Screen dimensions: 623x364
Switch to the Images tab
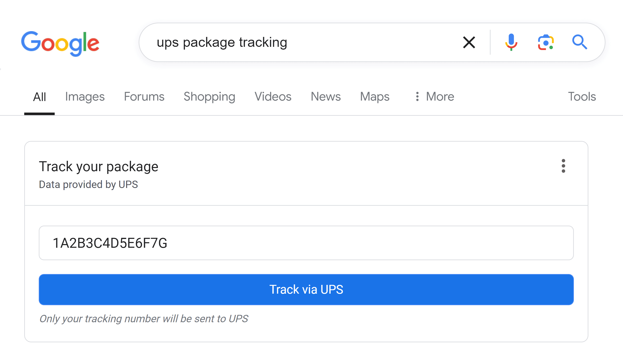click(x=84, y=97)
